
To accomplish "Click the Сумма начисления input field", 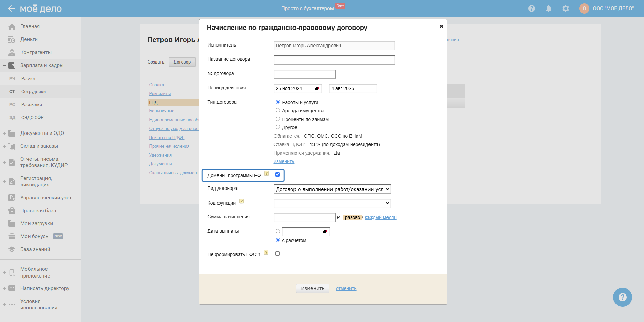I will click(304, 217).
